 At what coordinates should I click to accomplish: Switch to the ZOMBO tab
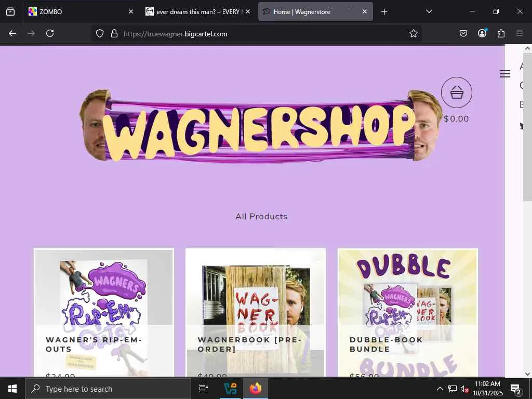coord(81,12)
